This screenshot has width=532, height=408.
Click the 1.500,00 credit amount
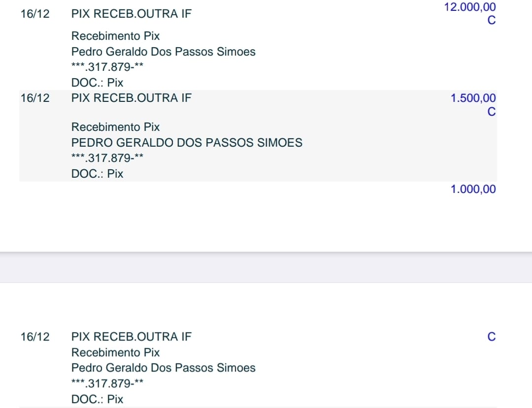pyautogui.click(x=473, y=98)
